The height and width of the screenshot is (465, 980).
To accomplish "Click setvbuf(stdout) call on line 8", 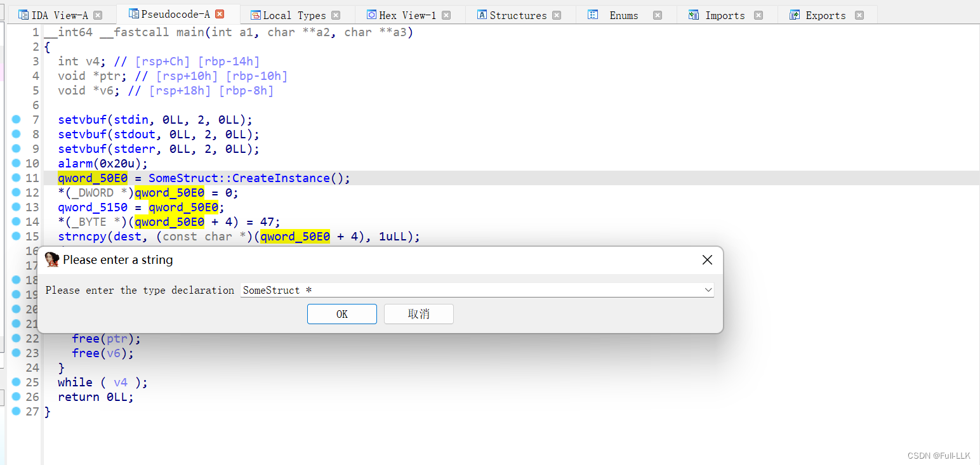I will [159, 134].
